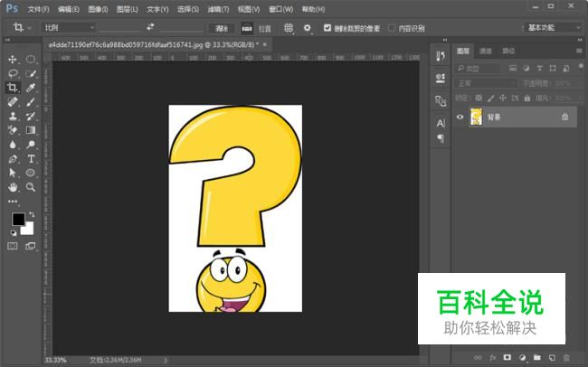588x367 pixels.
Task: Select the Eyedropper tool
Action: (x=31, y=88)
